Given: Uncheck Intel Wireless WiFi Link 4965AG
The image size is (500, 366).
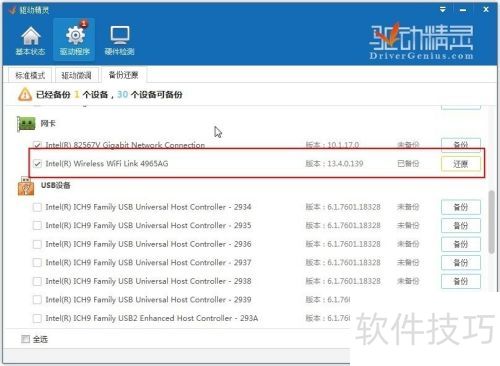Looking at the screenshot, I should tap(37, 164).
